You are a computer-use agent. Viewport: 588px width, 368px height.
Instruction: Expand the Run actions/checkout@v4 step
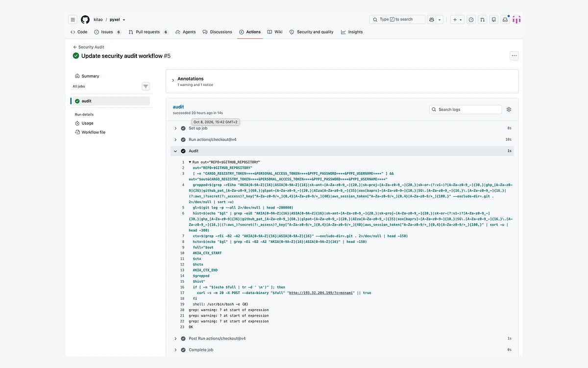click(x=342, y=139)
